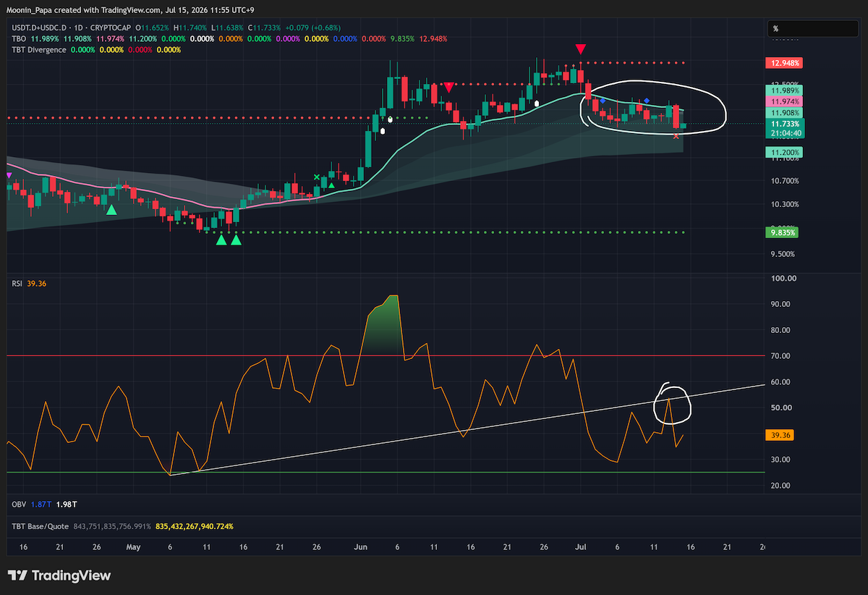This screenshot has height=595, width=868.
Task: Click the red X below the latest red candle
Action: [676, 136]
